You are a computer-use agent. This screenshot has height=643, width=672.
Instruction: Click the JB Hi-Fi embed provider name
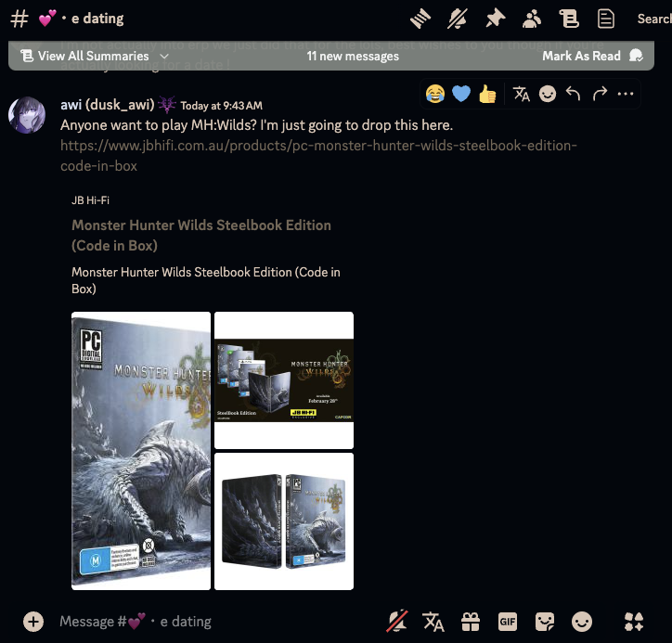[90, 200]
